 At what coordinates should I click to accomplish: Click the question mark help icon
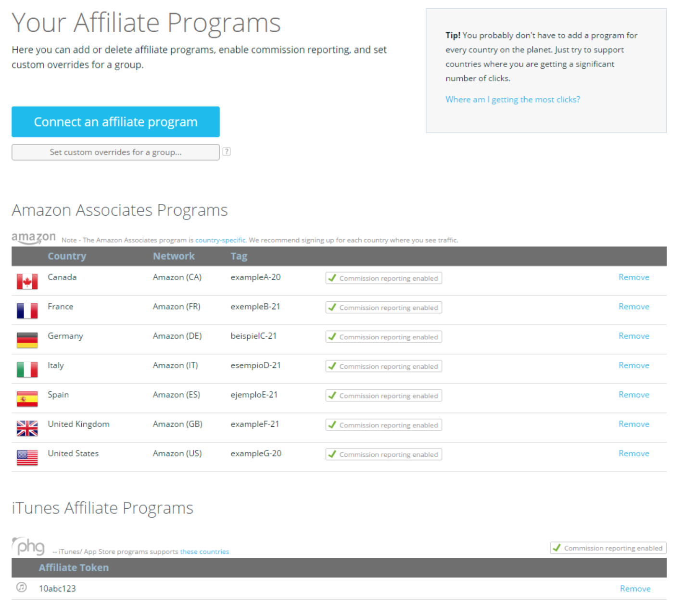click(x=227, y=152)
